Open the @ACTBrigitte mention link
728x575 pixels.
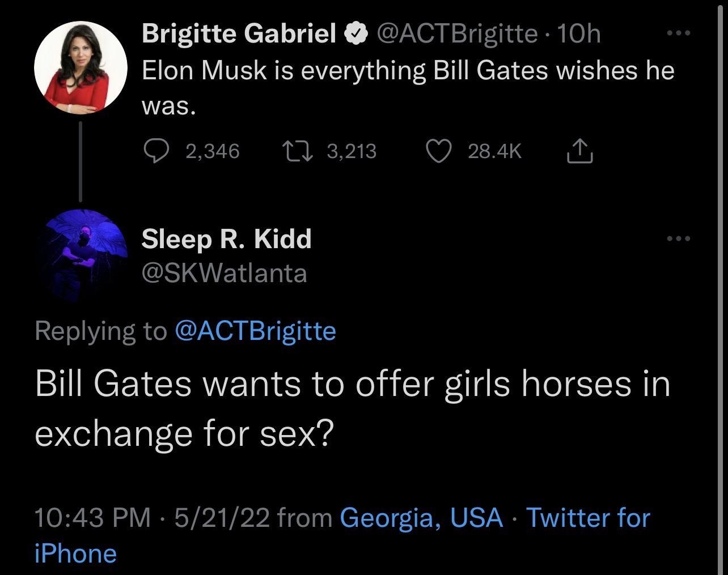click(255, 331)
